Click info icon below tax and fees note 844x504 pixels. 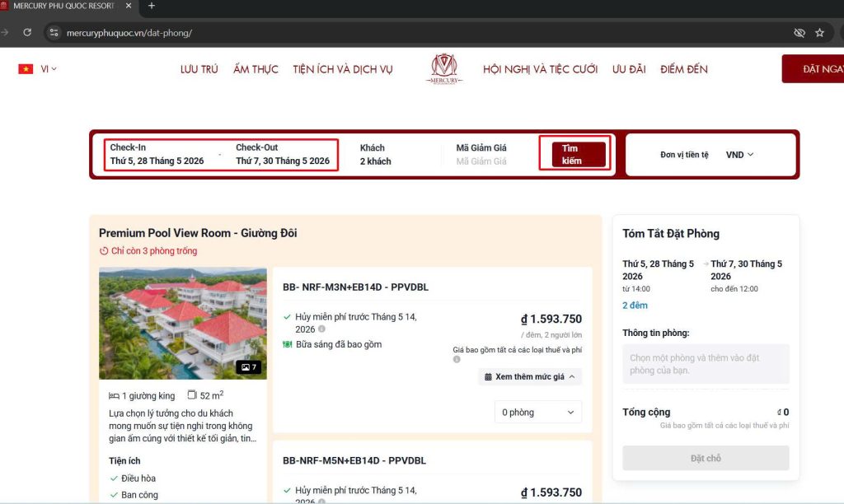click(x=457, y=360)
